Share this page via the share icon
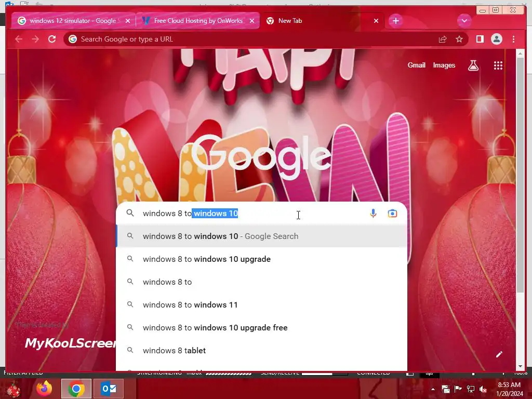 (x=443, y=39)
